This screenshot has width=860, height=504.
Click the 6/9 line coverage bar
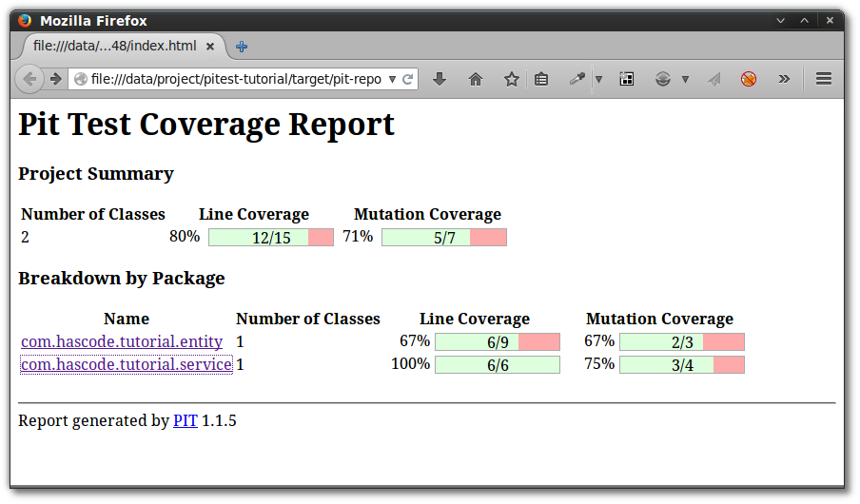(x=498, y=342)
